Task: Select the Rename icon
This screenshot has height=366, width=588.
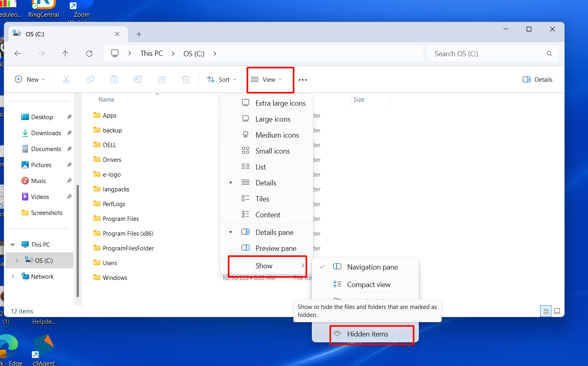Action: (138, 79)
